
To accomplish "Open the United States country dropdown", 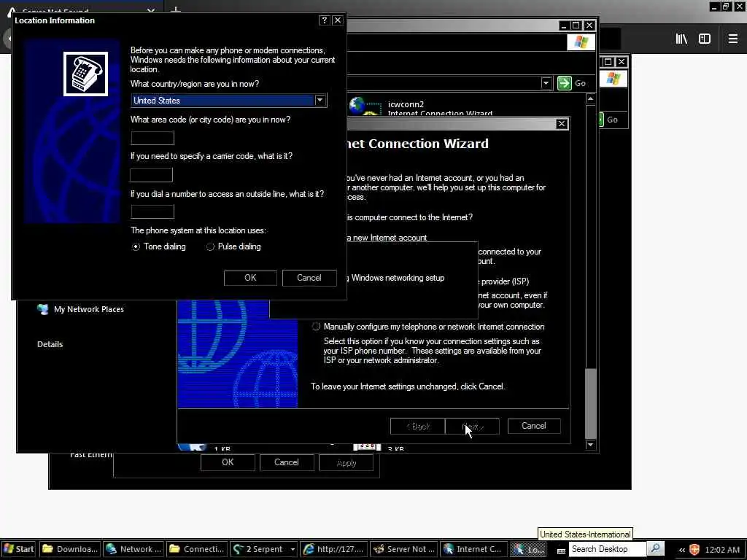I will click(x=320, y=101).
